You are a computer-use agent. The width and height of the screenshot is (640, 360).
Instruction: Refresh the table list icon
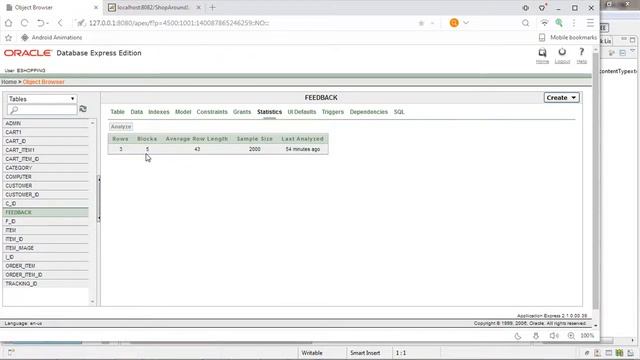[83, 109]
